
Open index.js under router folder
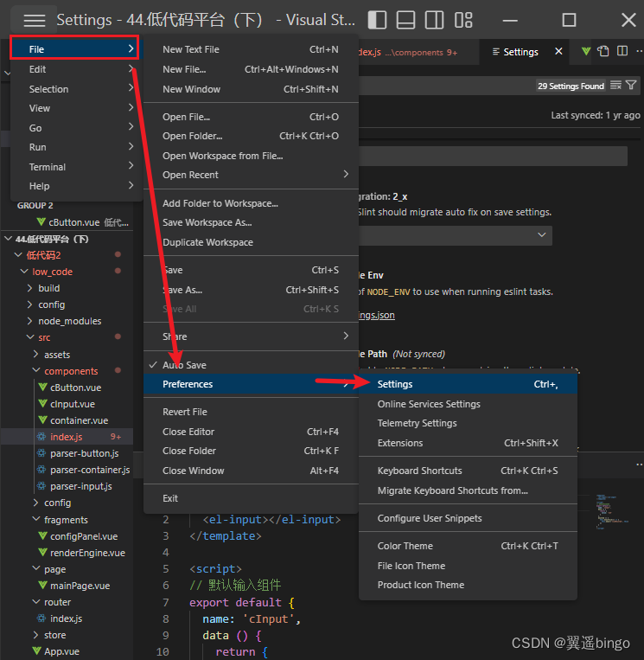(x=67, y=618)
